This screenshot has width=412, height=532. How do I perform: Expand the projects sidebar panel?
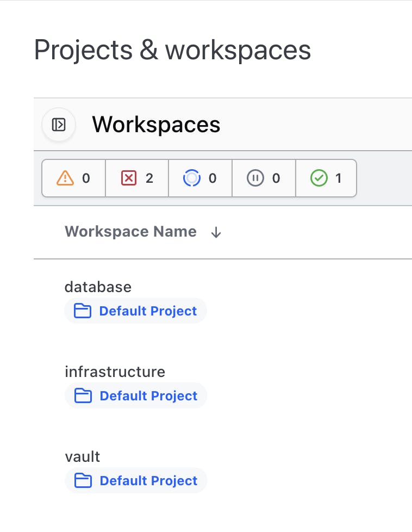tap(59, 125)
